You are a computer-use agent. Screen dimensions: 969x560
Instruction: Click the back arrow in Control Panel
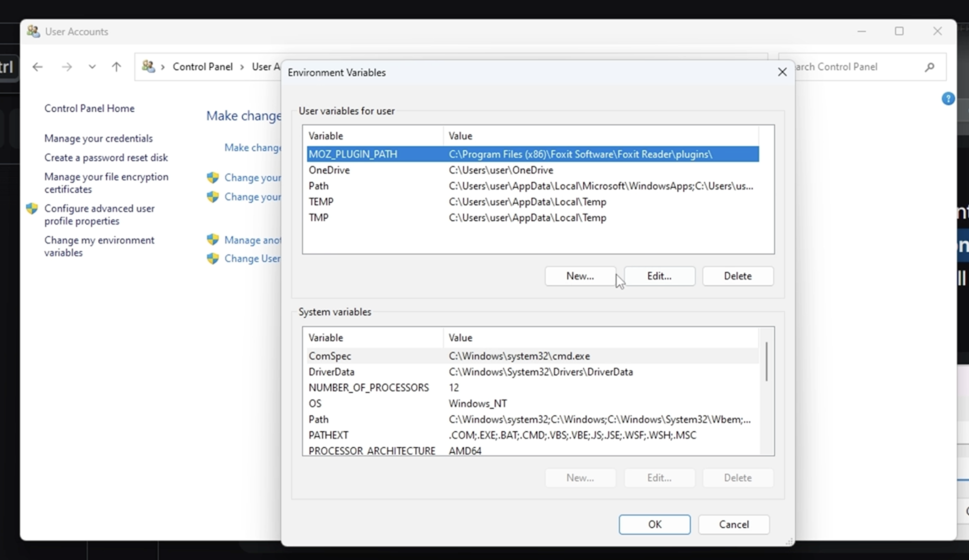click(38, 67)
